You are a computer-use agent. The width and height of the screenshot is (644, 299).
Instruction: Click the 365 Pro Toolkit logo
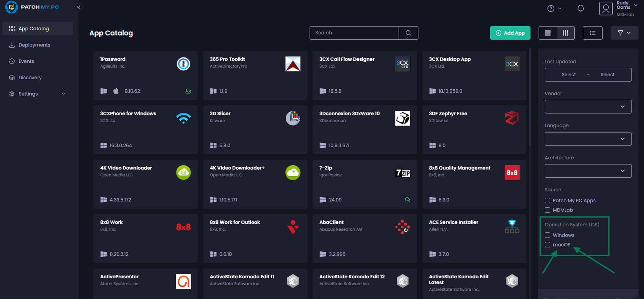[293, 64]
